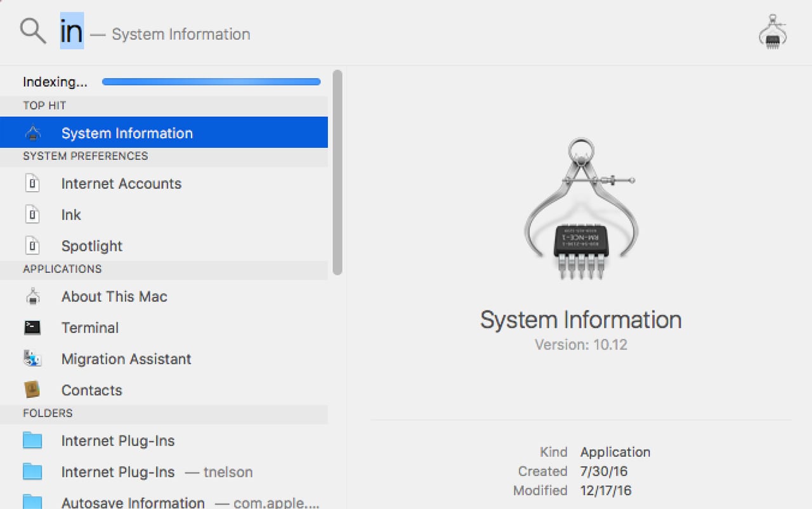Select the Ink result

pyautogui.click(x=164, y=215)
